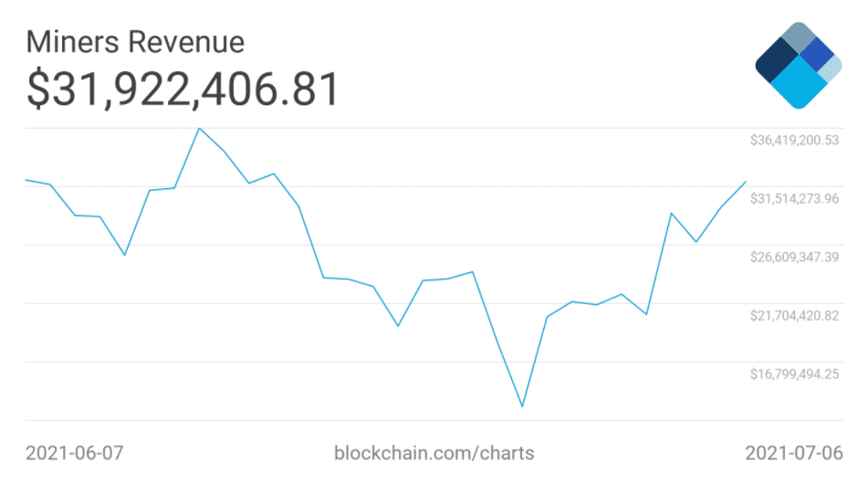Click the lowest dip of the revenue line
The width and height of the screenshot is (868, 485).
(522, 406)
